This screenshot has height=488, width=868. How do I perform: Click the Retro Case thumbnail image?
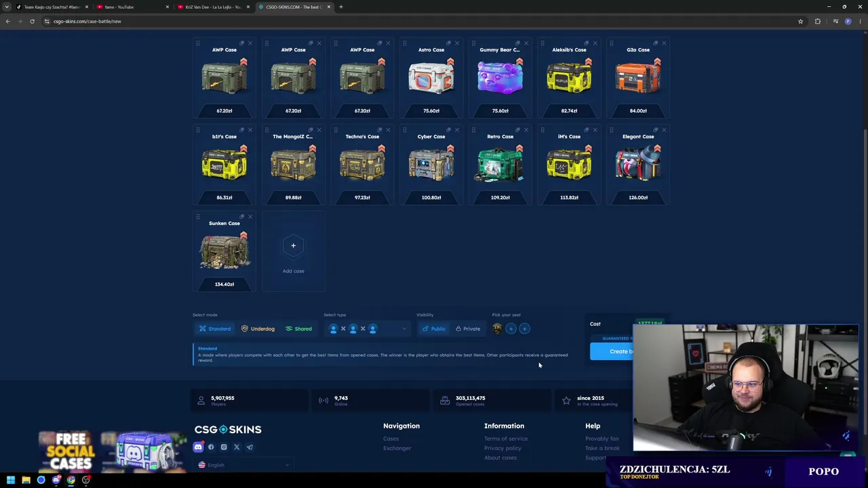(500, 165)
